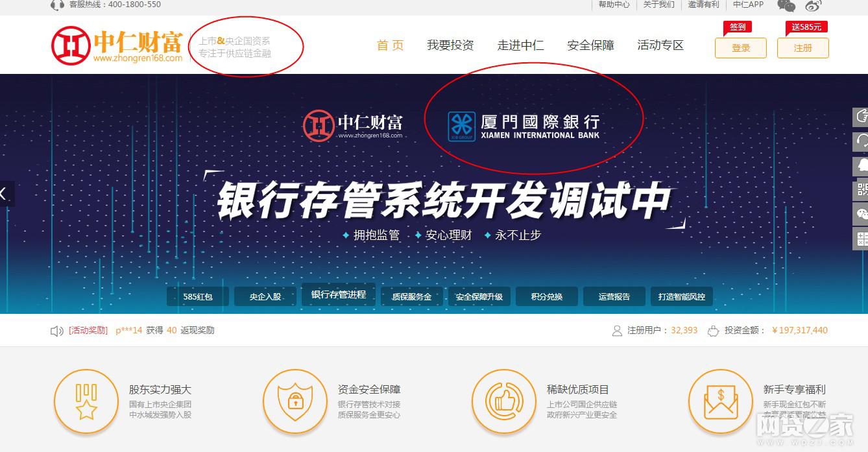Show the QR code sidebar icon
Image resolution: width=868 pixels, height=452 pixels.
pos(861,190)
